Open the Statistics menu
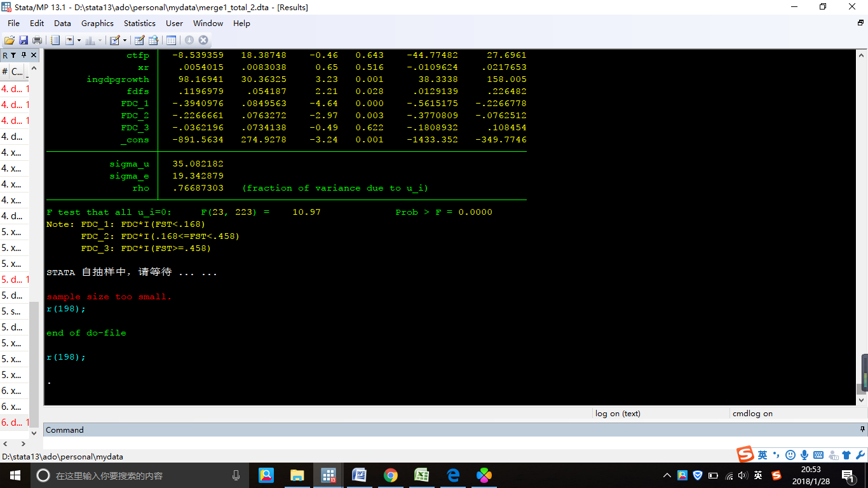 coord(140,23)
